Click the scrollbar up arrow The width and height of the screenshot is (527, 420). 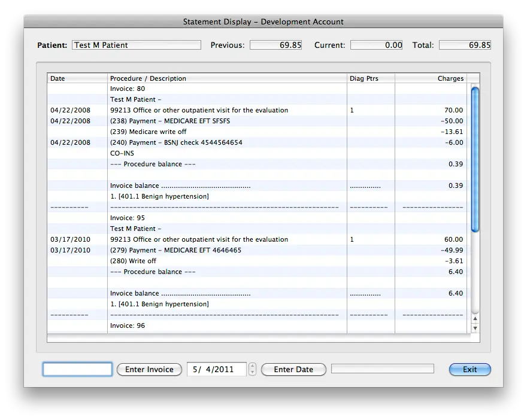click(x=474, y=319)
